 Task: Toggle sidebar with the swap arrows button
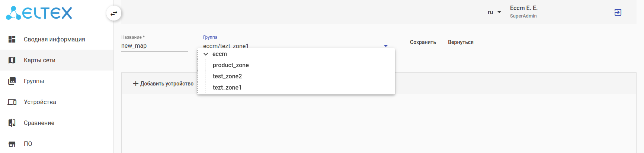(114, 13)
